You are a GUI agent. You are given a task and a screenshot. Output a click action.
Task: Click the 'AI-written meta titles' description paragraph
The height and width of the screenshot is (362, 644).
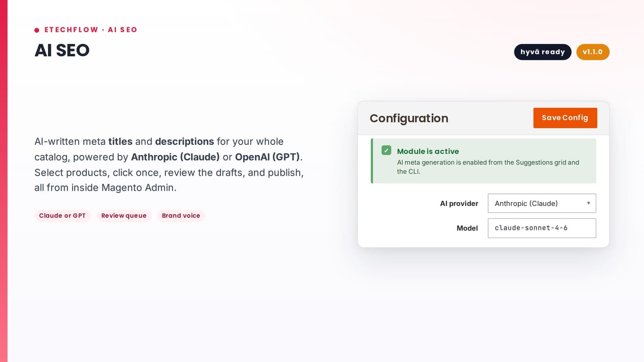169,165
